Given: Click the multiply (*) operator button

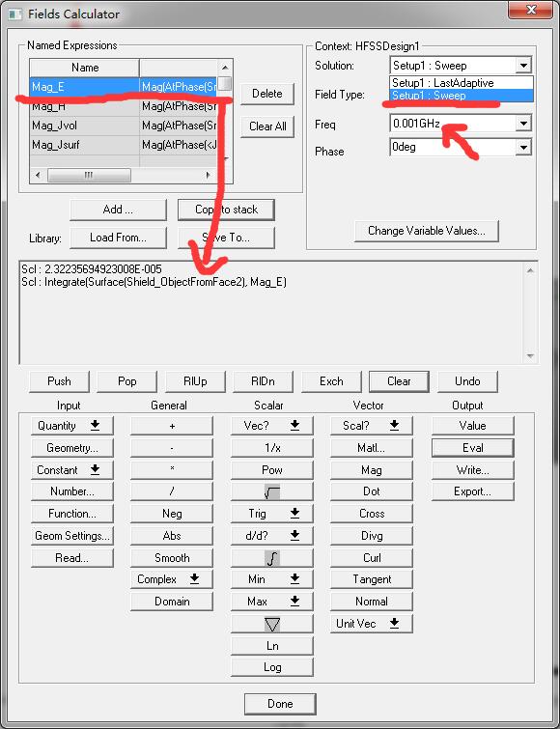Looking at the screenshot, I should 172,469.
